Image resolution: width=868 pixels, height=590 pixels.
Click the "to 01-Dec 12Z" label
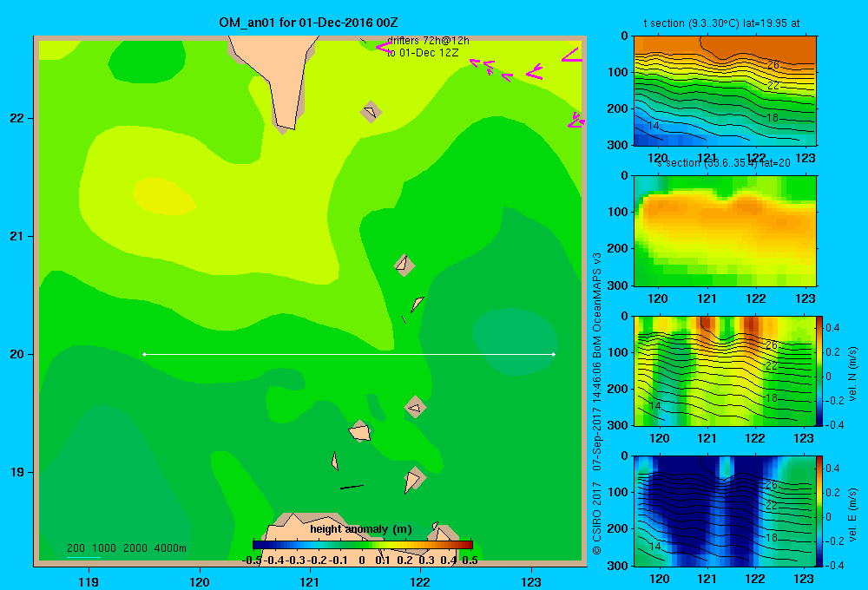(x=423, y=53)
